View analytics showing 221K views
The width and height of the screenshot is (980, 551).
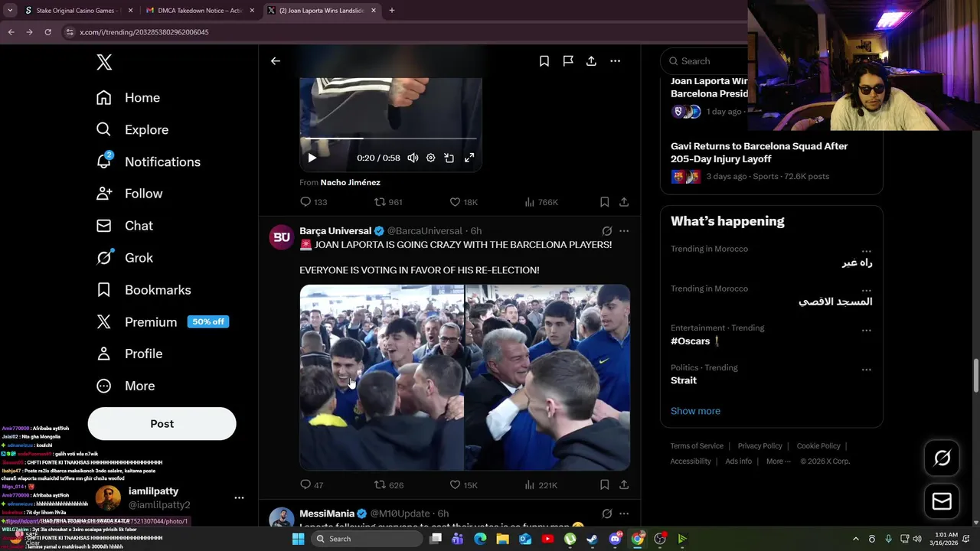(x=541, y=485)
